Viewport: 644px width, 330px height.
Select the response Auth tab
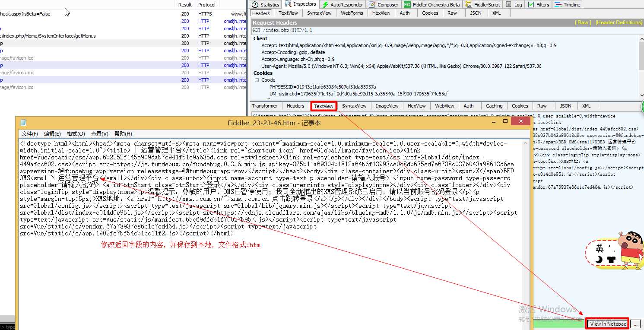coord(469,106)
